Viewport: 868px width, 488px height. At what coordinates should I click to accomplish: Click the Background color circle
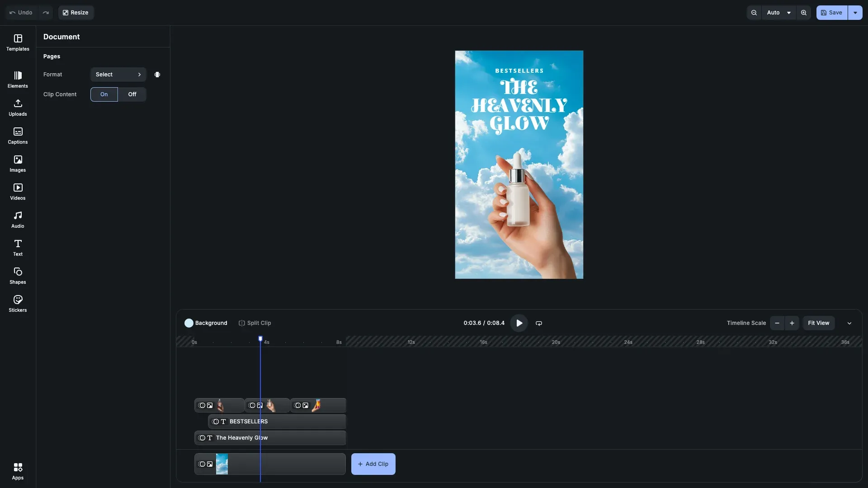click(x=189, y=323)
